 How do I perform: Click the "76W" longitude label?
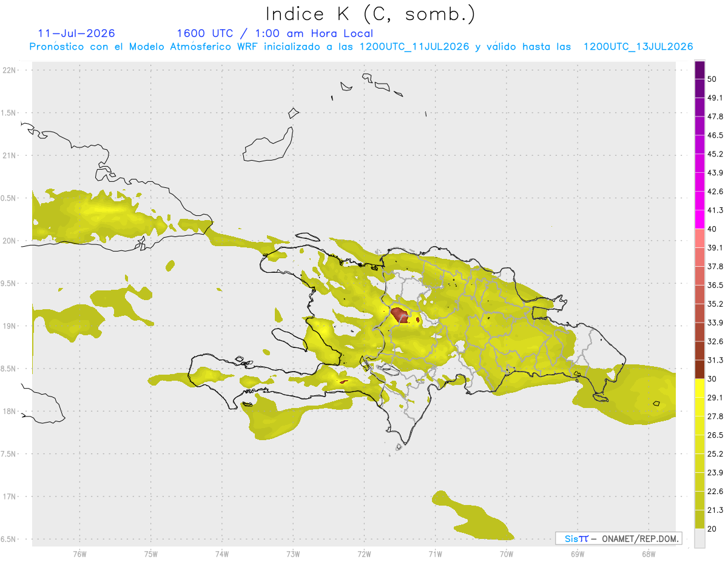79,554
